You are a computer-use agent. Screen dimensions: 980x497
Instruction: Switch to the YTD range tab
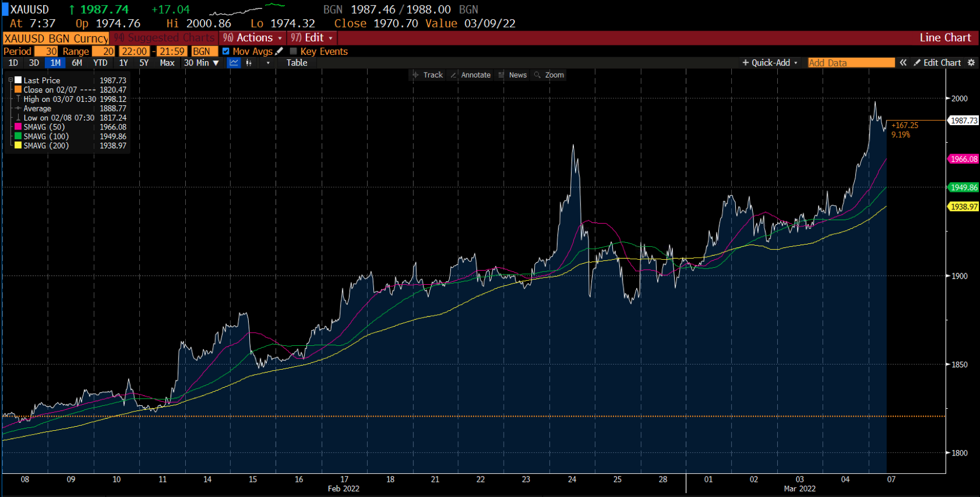coord(100,63)
